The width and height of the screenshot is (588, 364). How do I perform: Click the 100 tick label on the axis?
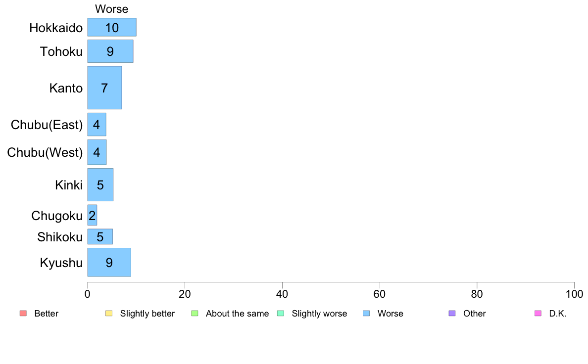tap(574, 294)
